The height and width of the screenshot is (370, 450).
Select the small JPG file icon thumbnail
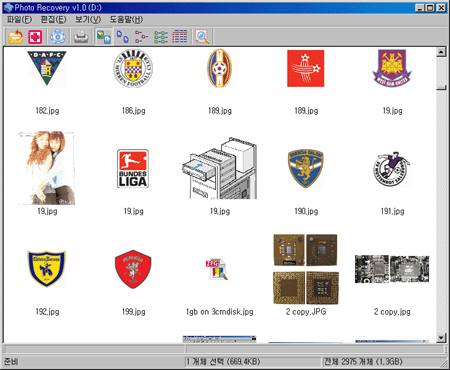pos(217,269)
